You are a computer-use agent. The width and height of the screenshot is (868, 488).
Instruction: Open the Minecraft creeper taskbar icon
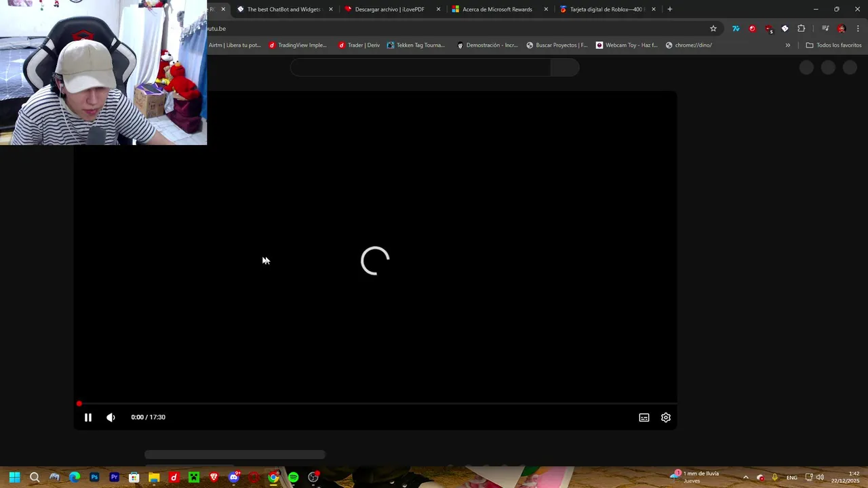pos(194,477)
